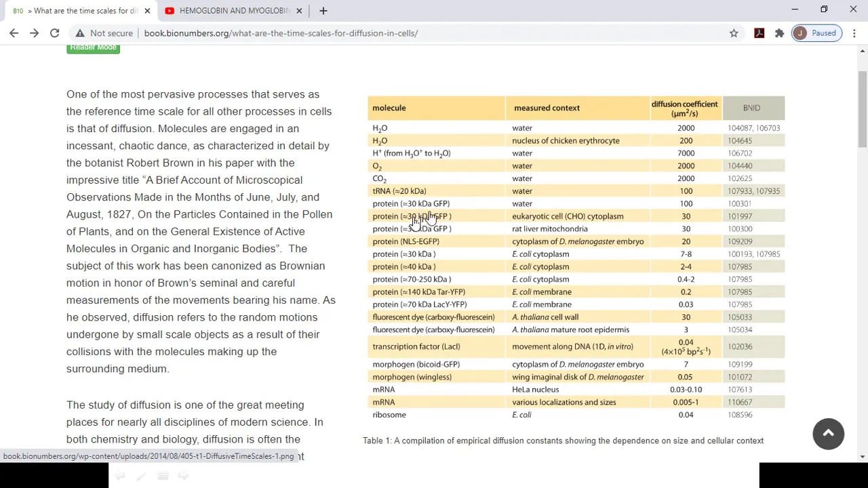Close the Hemoglobin and Myoglobin tab
Screen dimensions: 868x488
(x=299, y=11)
